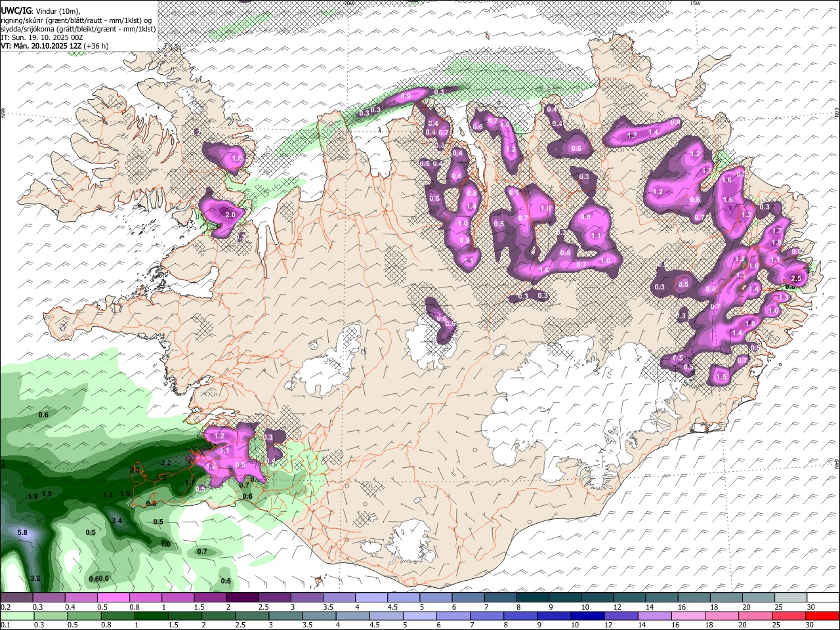Pick the darkest purple swatch between 2 and 2.5

[242, 598]
